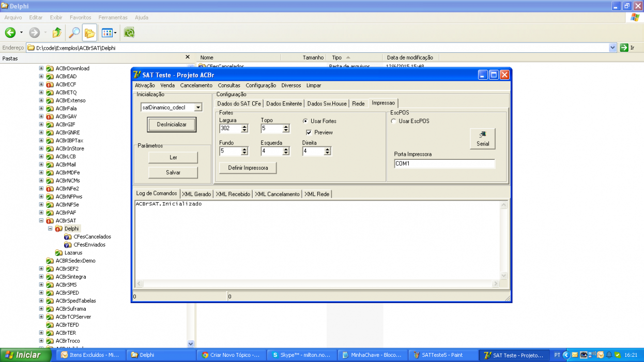Click the Serial port settings button
The height and width of the screenshot is (362, 644).
(x=483, y=139)
